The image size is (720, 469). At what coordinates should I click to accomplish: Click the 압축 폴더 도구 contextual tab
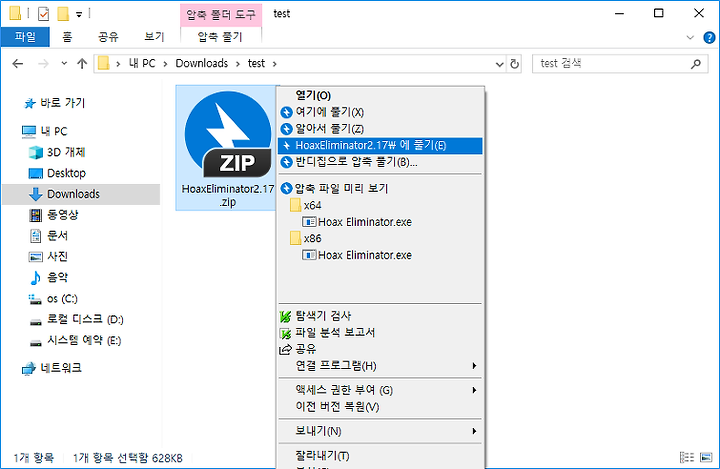click(x=221, y=15)
